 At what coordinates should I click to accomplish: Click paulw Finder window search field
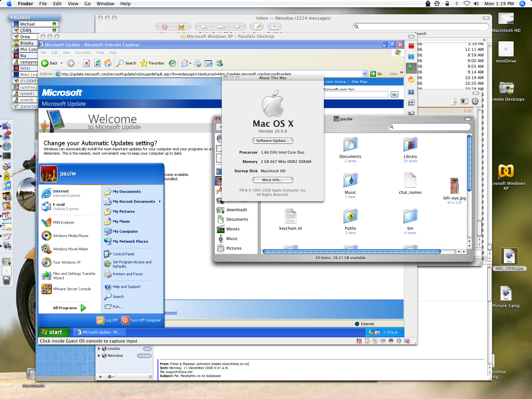click(429, 127)
